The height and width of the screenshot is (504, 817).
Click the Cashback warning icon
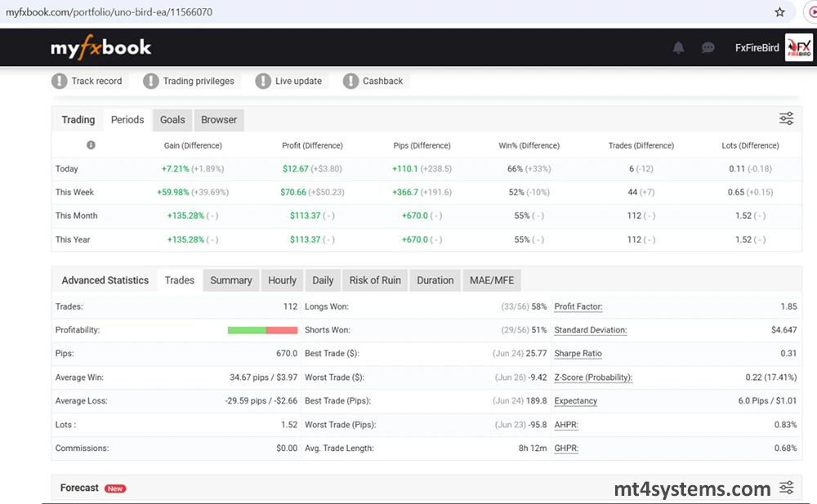(350, 81)
